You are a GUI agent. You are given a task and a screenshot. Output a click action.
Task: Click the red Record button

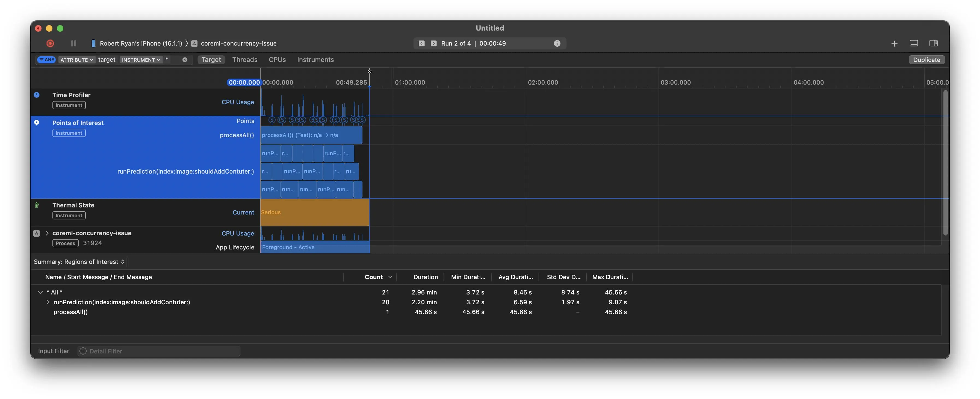tap(50, 43)
